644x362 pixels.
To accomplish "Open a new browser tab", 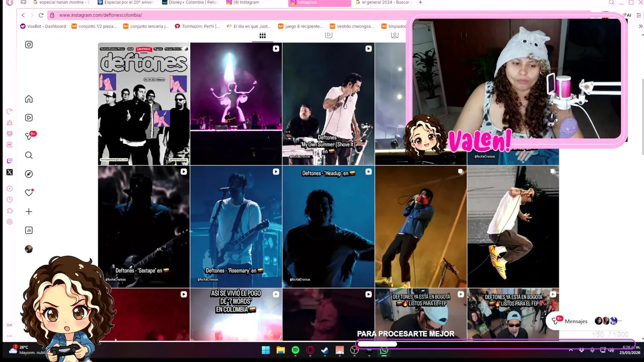I will point(421,3).
